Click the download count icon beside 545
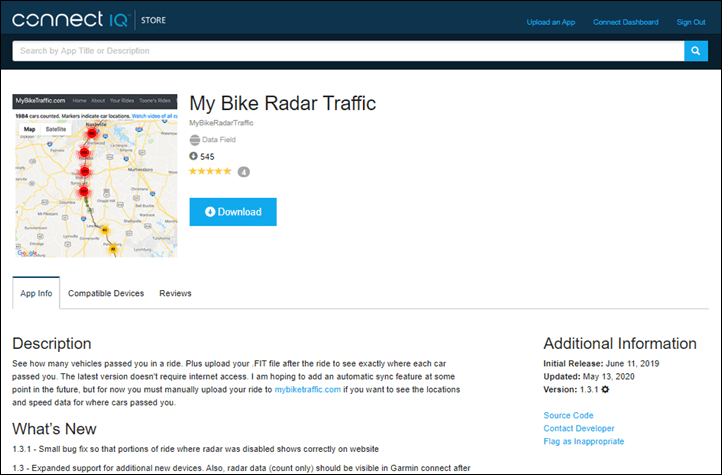The width and height of the screenshot is (722, 475). (193, 156)
